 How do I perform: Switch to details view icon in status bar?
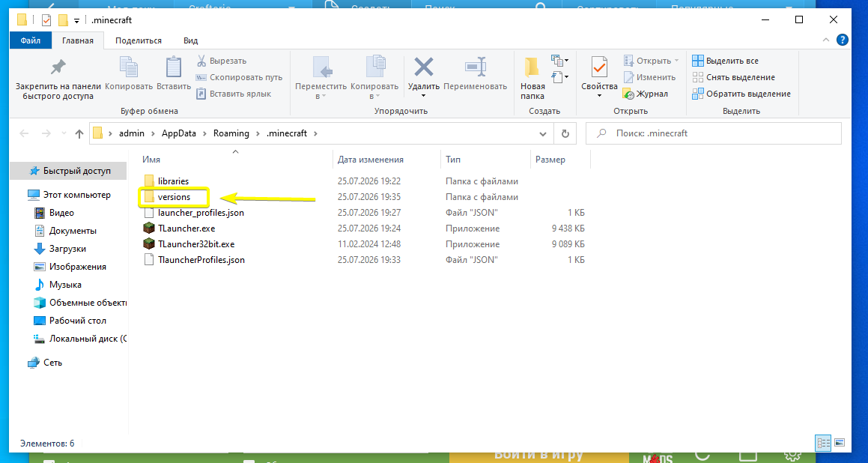coord(822,443)
